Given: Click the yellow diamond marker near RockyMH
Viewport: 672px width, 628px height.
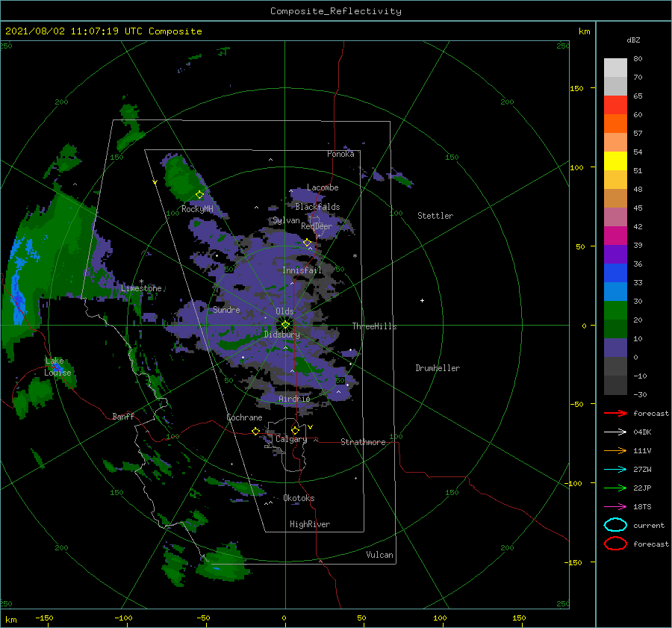Looking at the screenshot, I should 199,195.
